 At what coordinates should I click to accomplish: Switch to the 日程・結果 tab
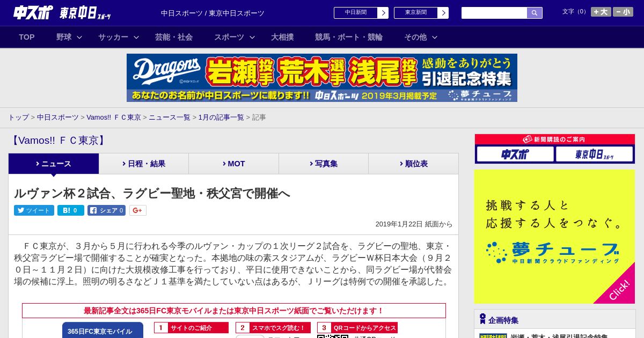click(144, 164)
